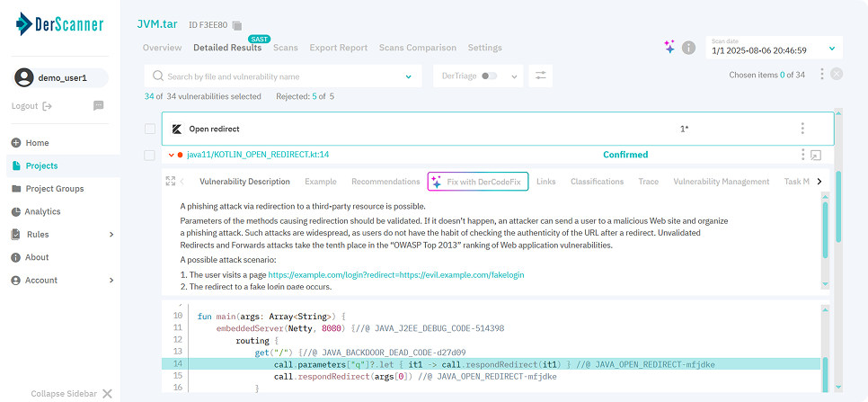The height and width of the screenshot is (402, 868).
Task: Open the Scans Comparison tab
Action: pyautogui.click(x=418, y=48)
